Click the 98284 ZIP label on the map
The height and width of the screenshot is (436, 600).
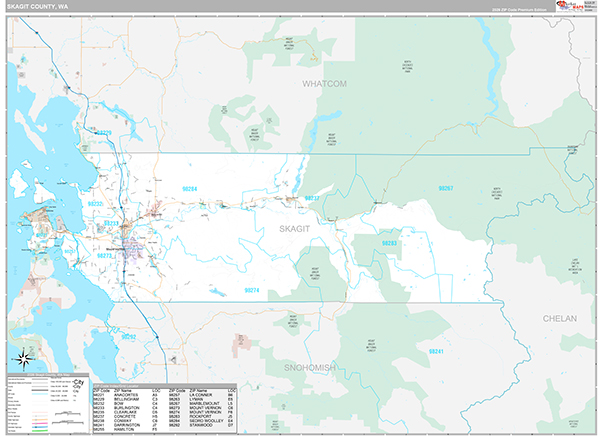(x=189, y=189)
